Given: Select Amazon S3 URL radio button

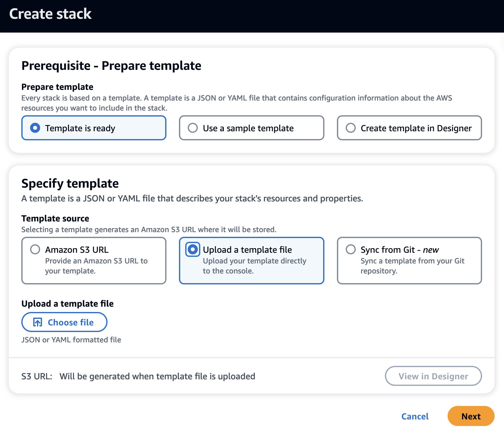Looking at the screenshot, I should [x=35, y=249].
